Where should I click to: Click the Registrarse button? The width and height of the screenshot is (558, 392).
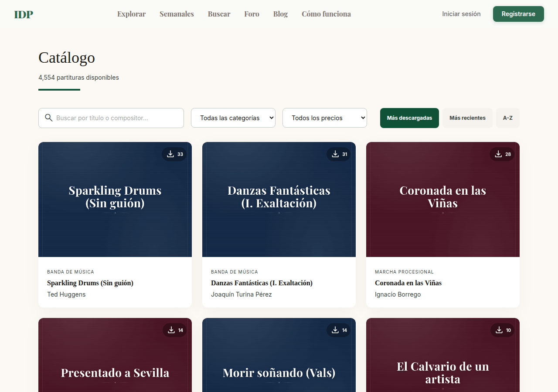pos(518,14)
